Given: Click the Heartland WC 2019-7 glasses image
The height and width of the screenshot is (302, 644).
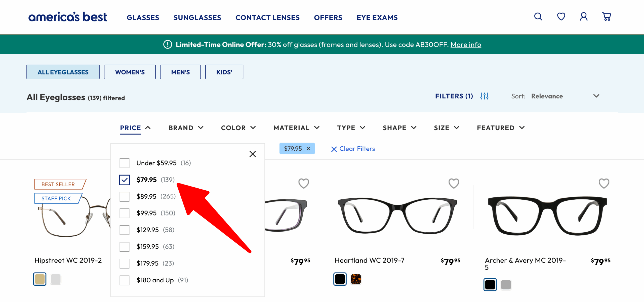Looking at the screenshot, I should click(397, 216).
